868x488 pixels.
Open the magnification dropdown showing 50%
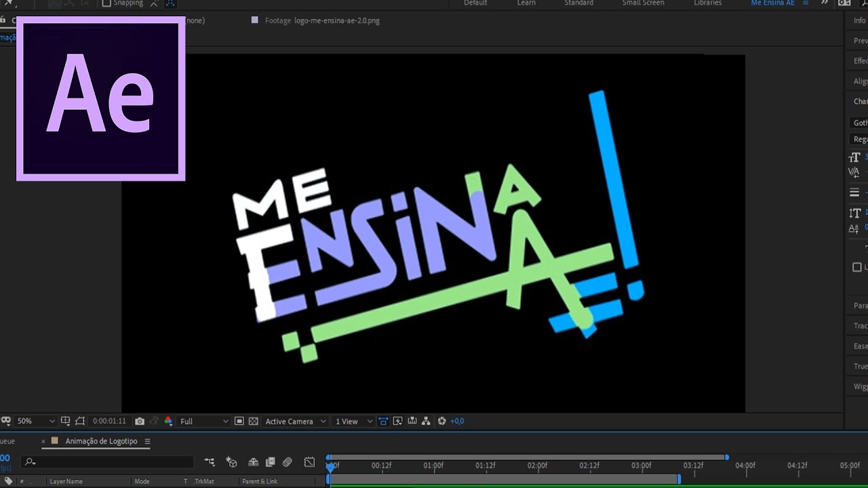pyautogui.click(x=36, y=421)
